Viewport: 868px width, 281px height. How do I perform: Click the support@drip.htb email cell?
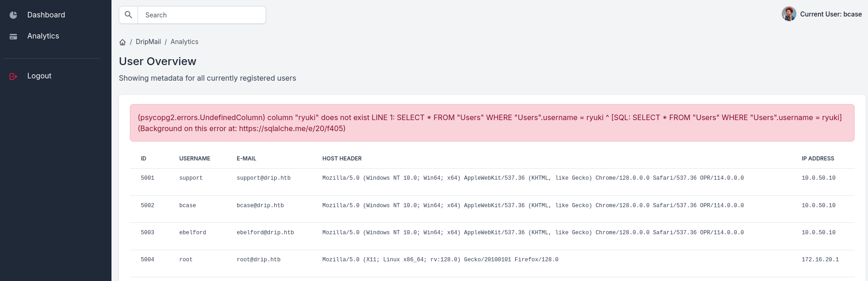tap(263, 178)
